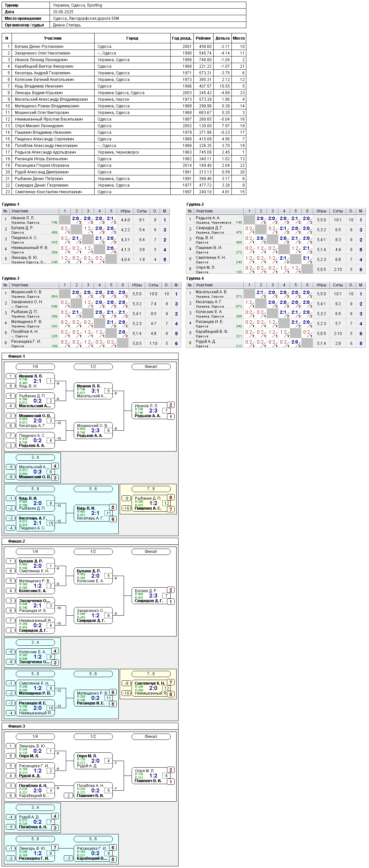Select participant 'Мошинский Олег Викторович'
The image size is (369, 868).
42,113
